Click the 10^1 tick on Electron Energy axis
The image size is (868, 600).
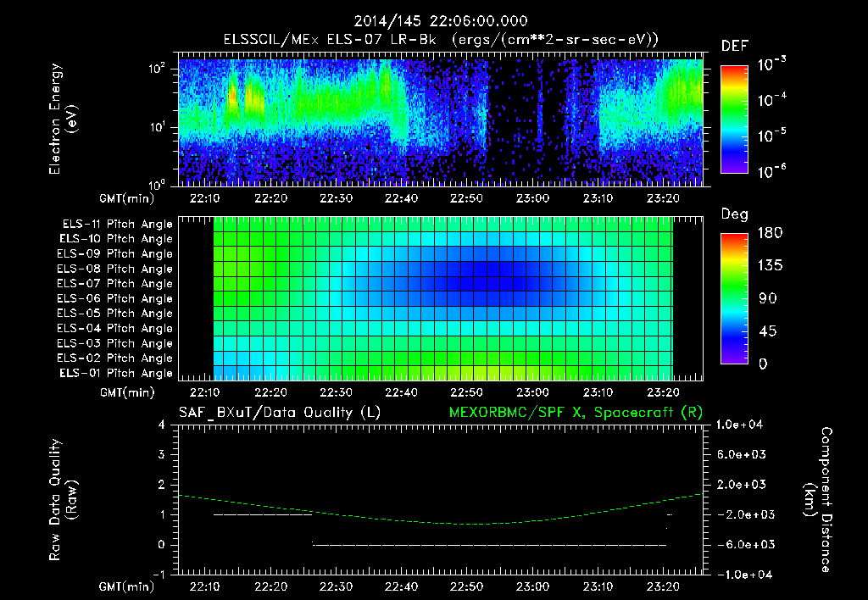pos(157,127)
